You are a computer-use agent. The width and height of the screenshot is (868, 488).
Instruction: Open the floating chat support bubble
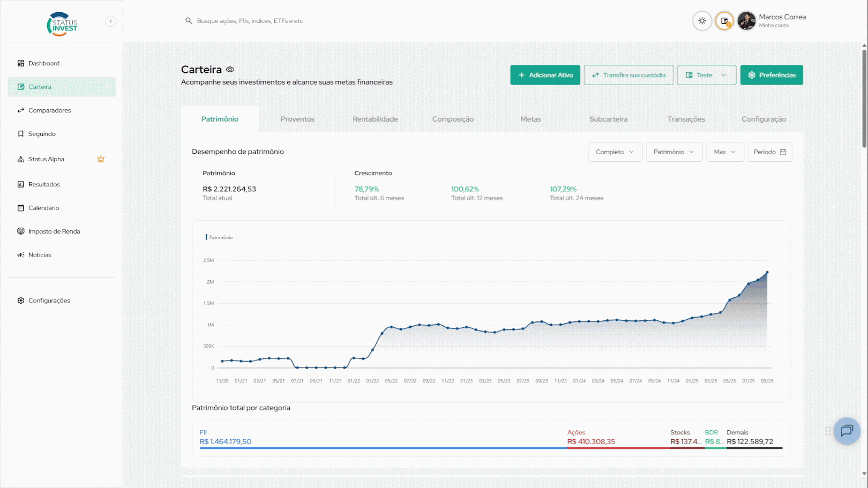(847, 431)
